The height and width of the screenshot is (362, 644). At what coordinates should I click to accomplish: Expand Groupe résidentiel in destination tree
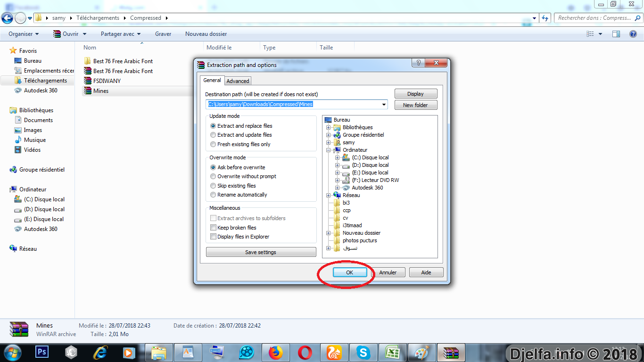coord(328,135)
